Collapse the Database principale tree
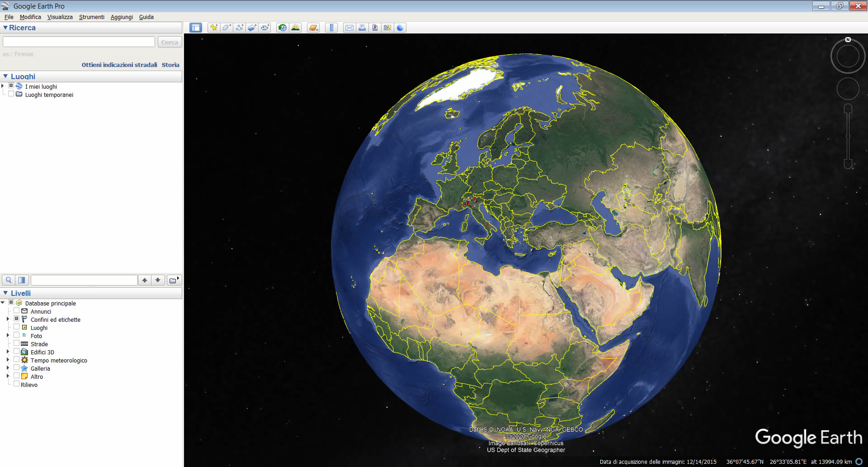This screenshot has width=868, height=467. [3, 303]
